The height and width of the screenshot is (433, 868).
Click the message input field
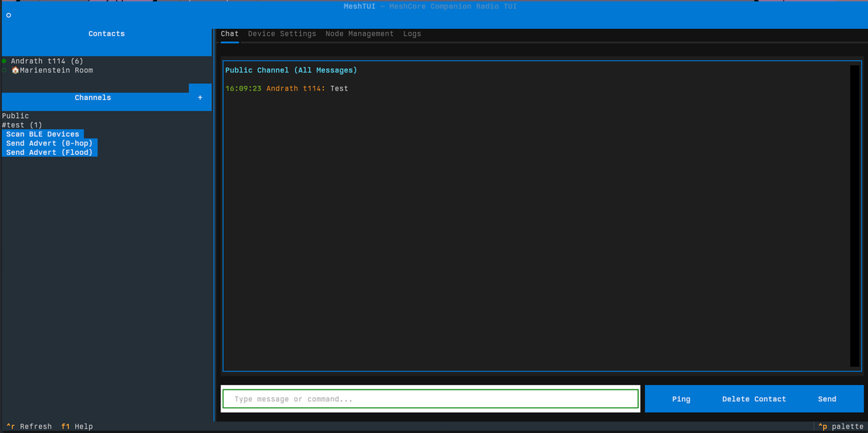(x=430, y=398)
